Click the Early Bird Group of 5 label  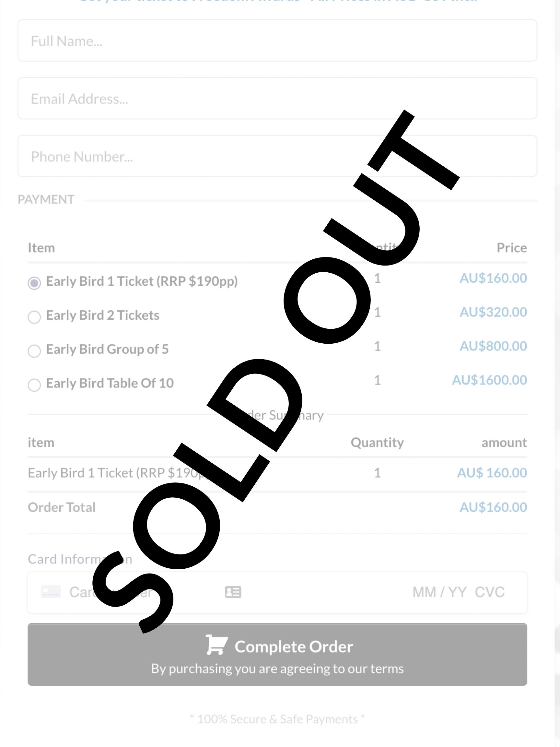107,349
